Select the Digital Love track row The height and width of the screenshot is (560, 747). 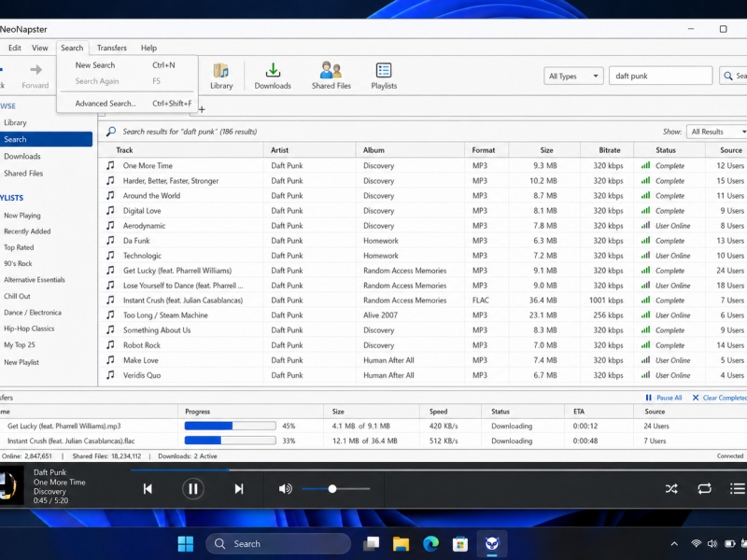[x=423, y=211]
